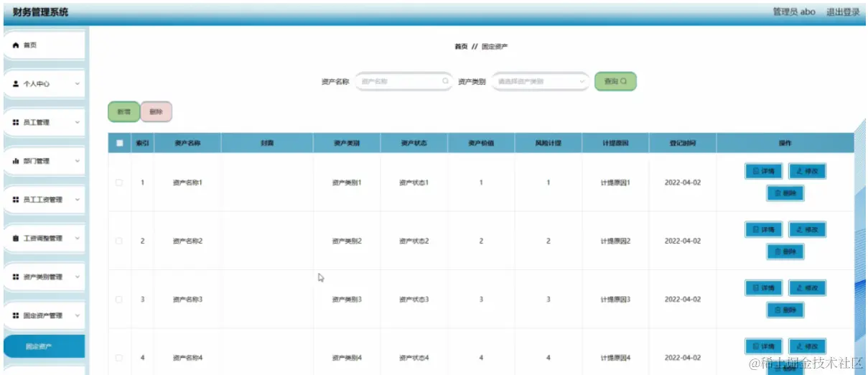868x375 pixels.
Task: Click the 资产名称3 cell
Action: [187, 300]
